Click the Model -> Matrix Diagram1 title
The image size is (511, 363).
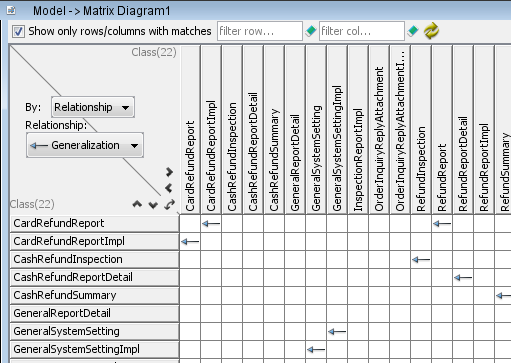click(102, 11)
